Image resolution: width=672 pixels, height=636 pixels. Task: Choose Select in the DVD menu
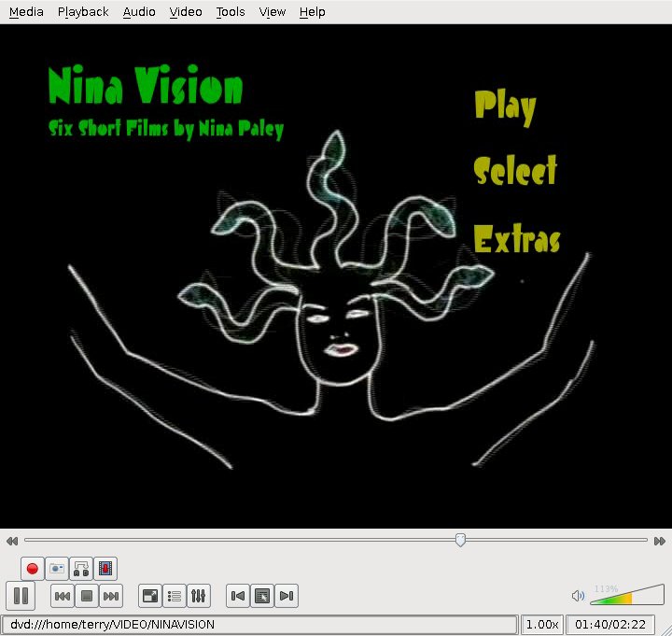click(515, 170)
